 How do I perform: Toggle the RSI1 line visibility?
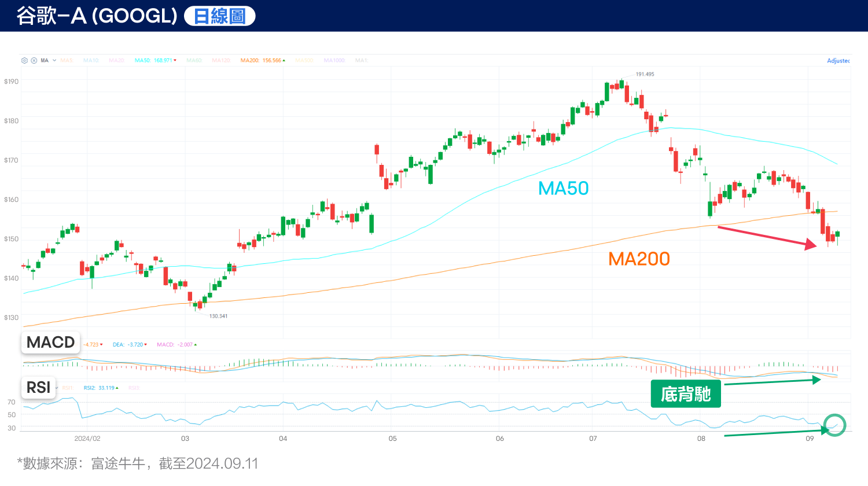click(x=68, y=388)
